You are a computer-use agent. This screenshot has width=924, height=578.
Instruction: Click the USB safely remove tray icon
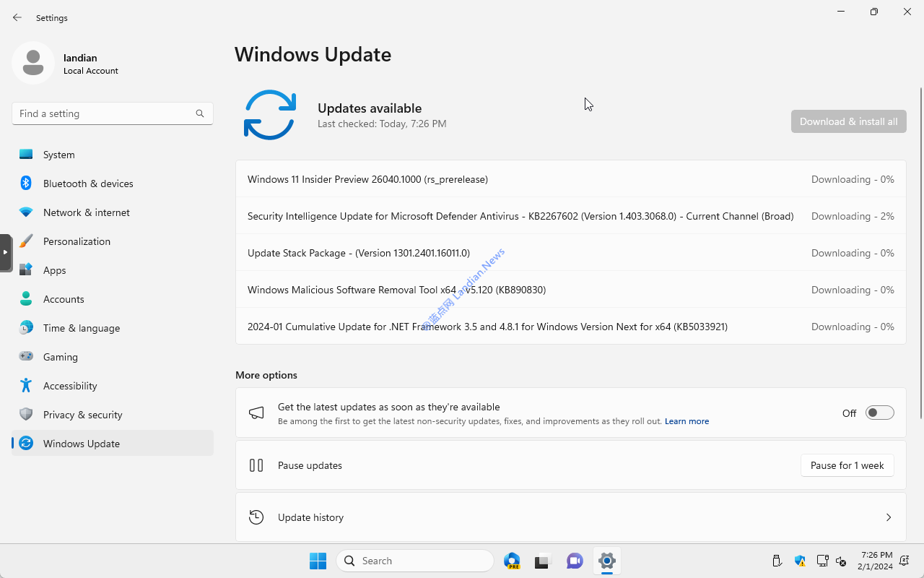777,561
